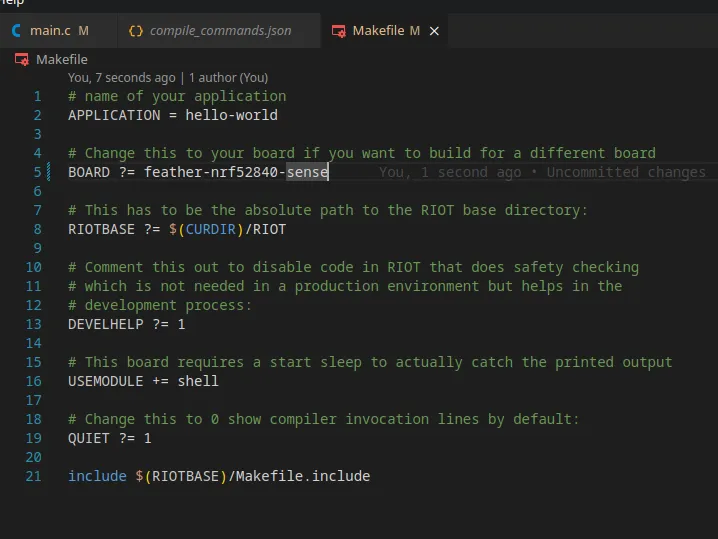This screenshot has width=718, height=539.
Task: Click line number 5 in the gutter
Action: (38, 172)
